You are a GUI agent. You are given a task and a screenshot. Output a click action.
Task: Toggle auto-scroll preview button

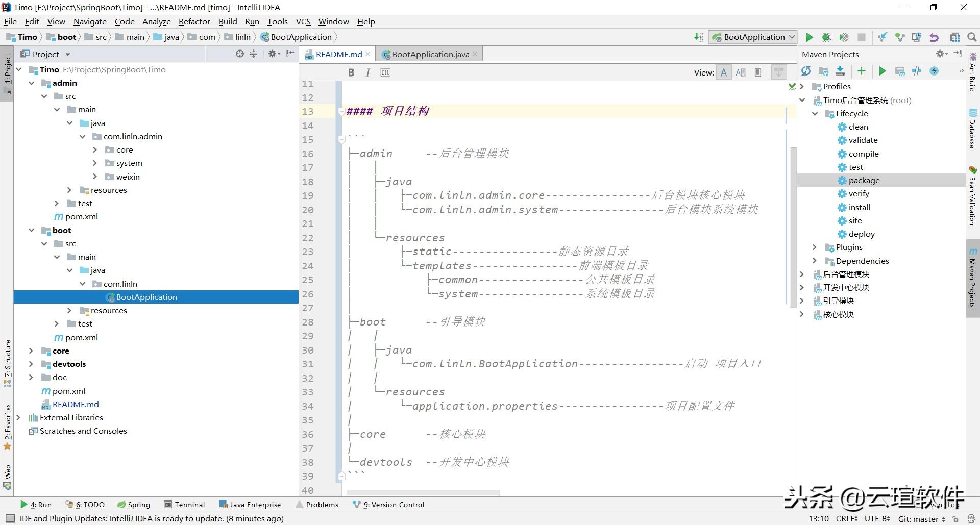[779, 72]
